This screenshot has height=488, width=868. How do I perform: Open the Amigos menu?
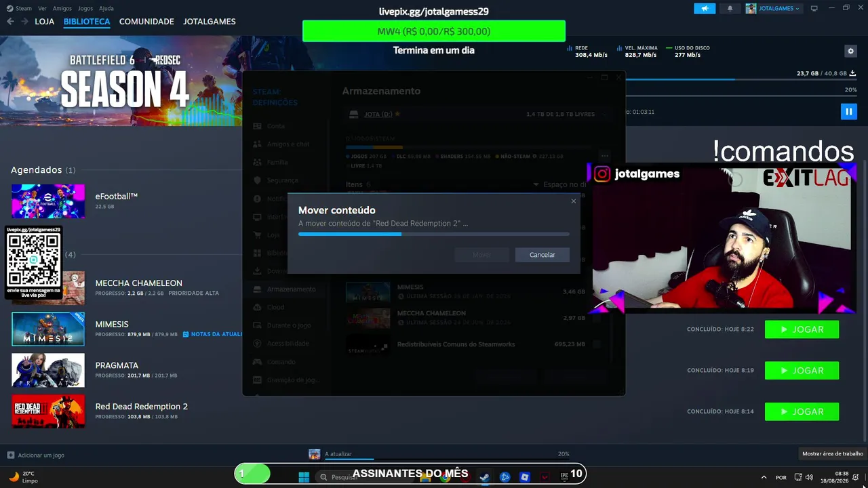point(62,8)
